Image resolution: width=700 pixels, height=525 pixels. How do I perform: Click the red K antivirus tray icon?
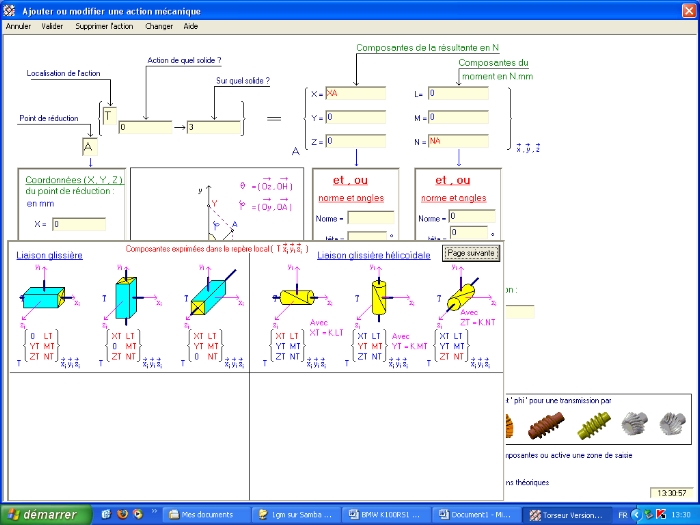tap(661, 515)
